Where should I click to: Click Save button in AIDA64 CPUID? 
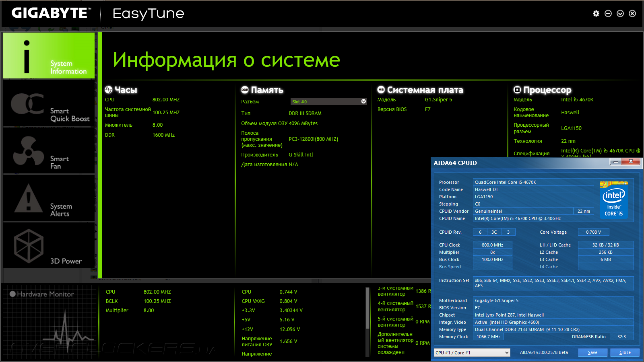(x=593, y=353)
